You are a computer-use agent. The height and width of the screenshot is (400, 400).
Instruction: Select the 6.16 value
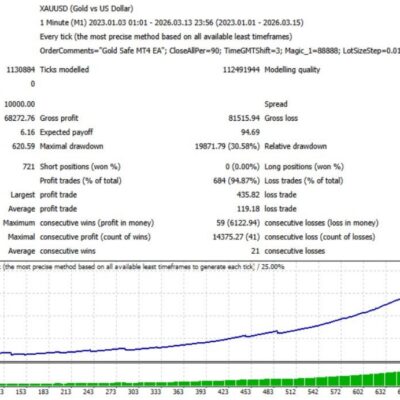pyautogui.click(x=28, y=132)
